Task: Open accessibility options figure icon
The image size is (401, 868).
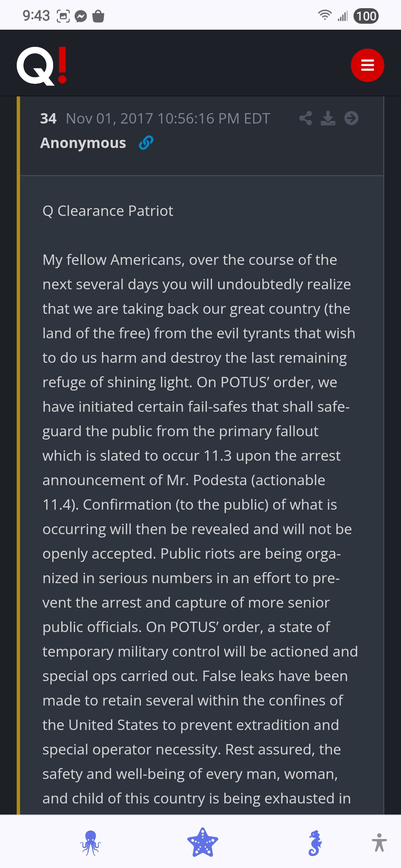Action: point(379,842)
